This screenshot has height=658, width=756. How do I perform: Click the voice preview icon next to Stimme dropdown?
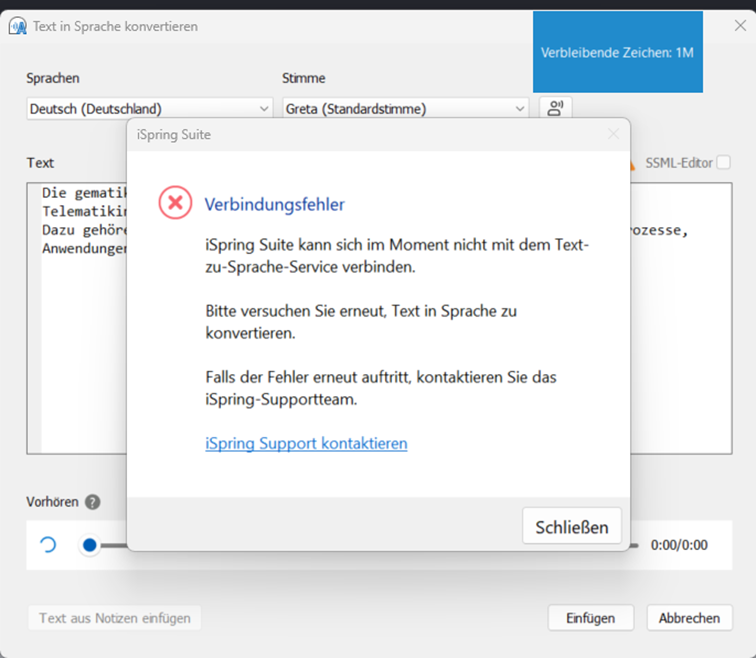coord(555,108)
